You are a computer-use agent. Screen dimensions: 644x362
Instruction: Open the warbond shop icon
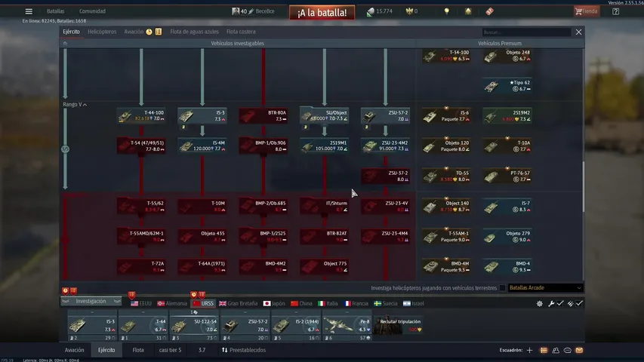click(468, 11)
